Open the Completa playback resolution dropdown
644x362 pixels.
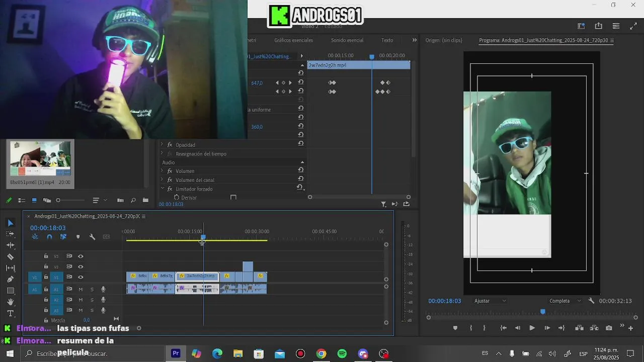click(565, 301)
